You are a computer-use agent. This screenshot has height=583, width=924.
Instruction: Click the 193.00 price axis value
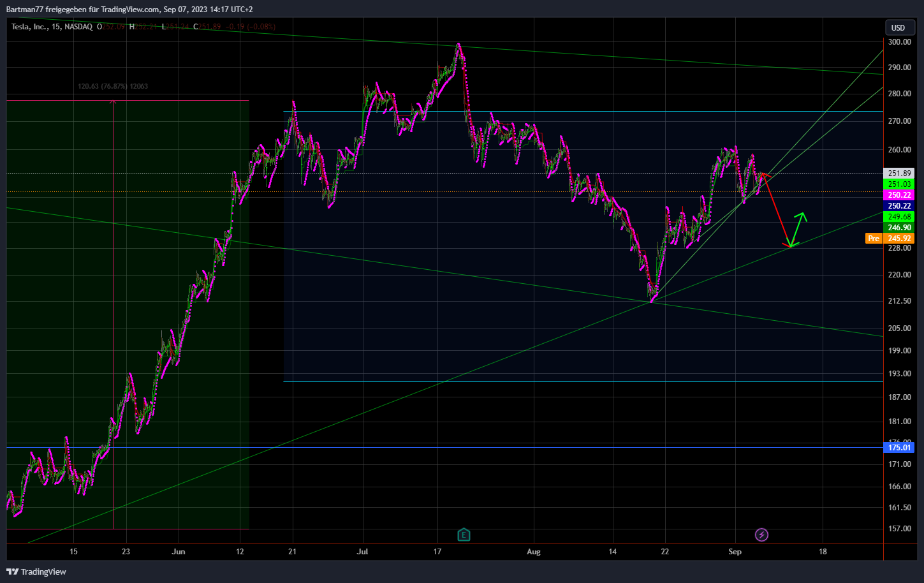coord(900,374)
